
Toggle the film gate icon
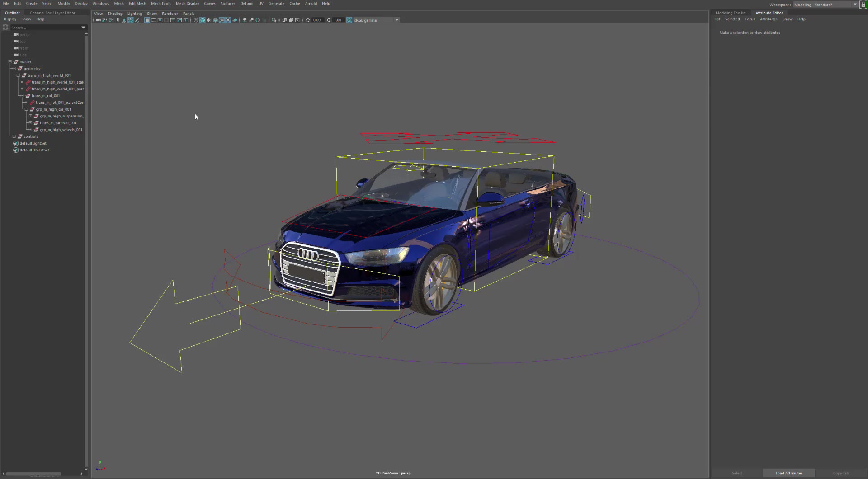pos(154,20)
